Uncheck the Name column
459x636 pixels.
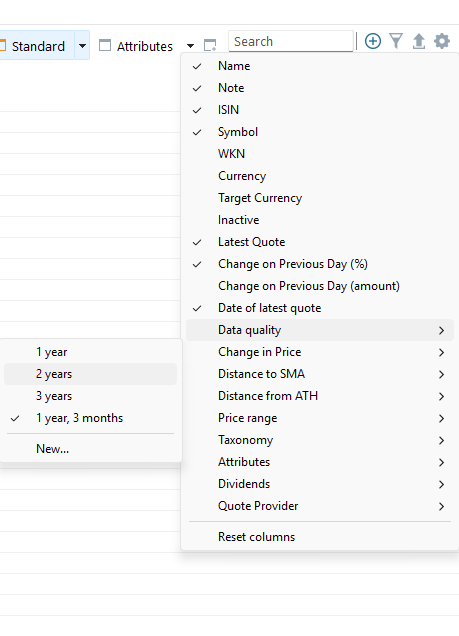[x=320, y=66]
